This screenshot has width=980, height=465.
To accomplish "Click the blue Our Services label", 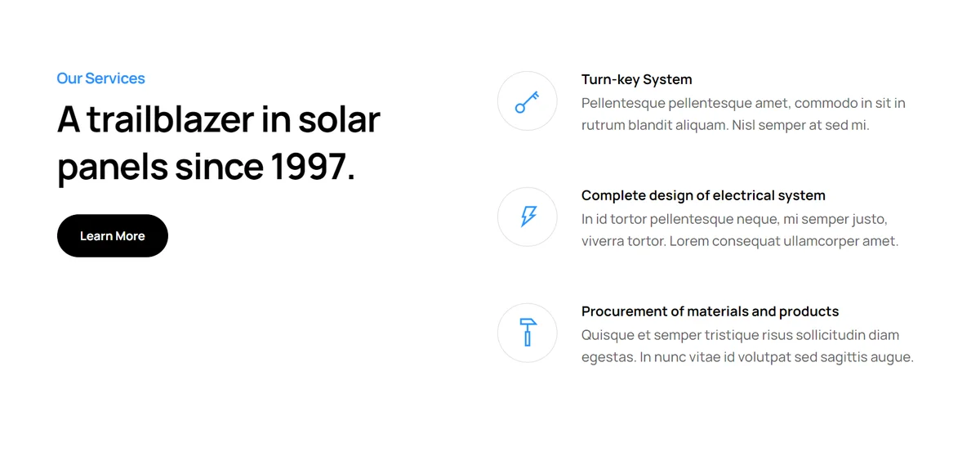I will point(100,78).
